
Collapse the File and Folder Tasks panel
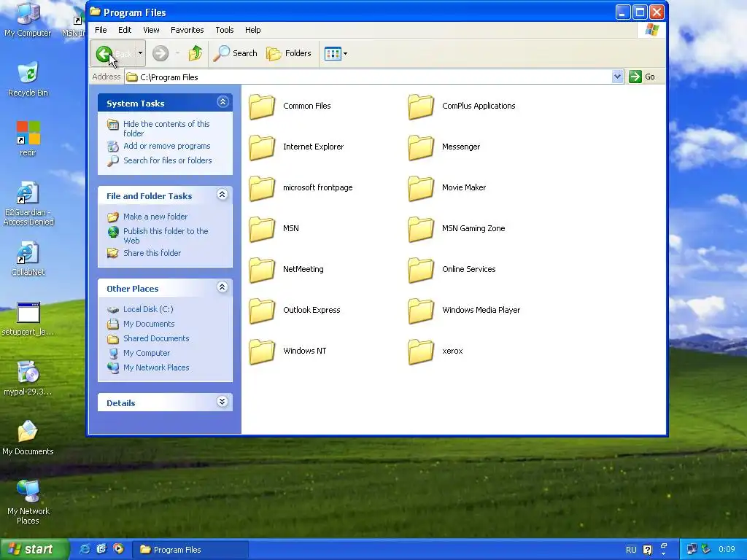coord(222,194)
